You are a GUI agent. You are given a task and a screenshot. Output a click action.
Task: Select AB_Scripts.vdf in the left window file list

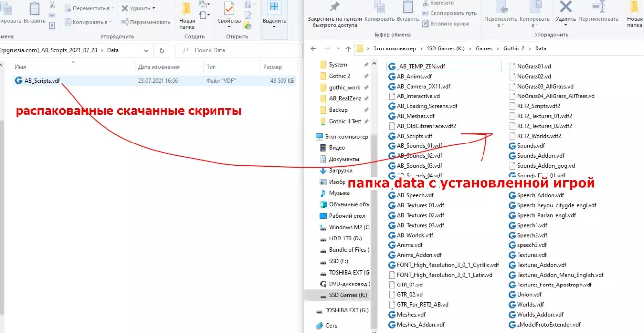click(155, 80)
